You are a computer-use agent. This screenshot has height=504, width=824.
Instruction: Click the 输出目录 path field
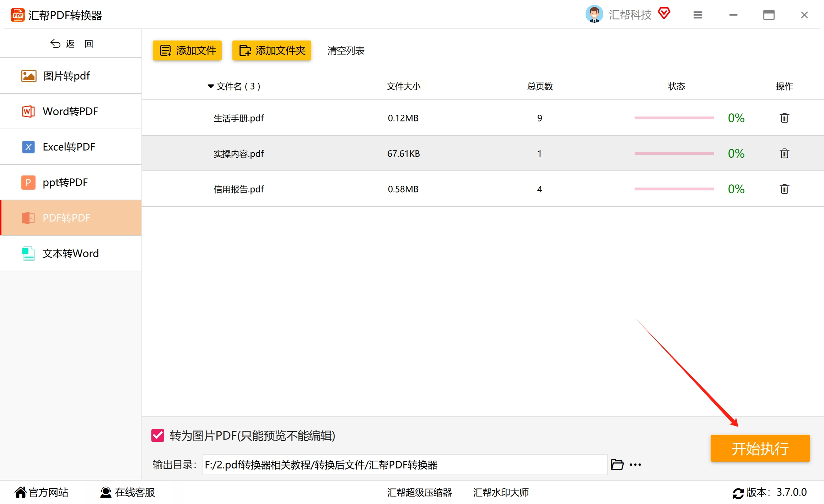tap(404, 465)
